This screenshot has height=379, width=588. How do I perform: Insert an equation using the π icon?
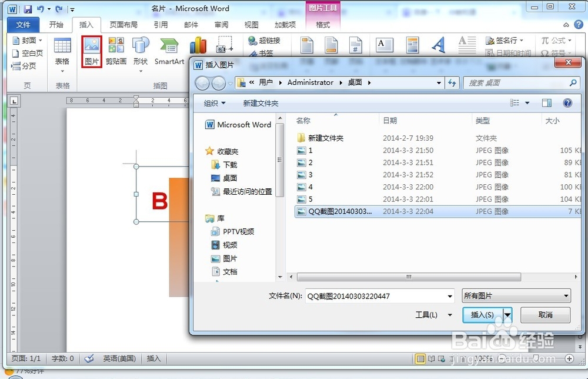click(x=553, y=40)
